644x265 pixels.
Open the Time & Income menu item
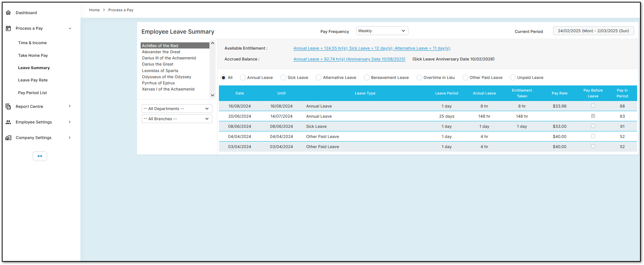32,43
